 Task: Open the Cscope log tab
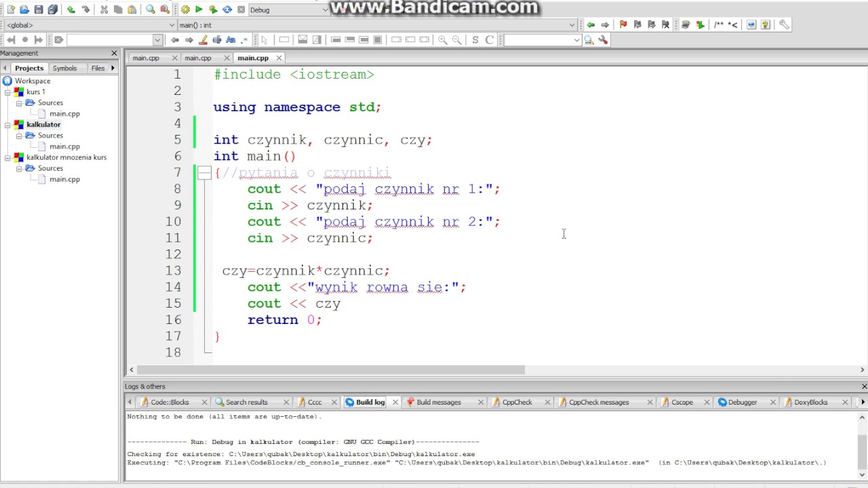(x=682, y=402)
